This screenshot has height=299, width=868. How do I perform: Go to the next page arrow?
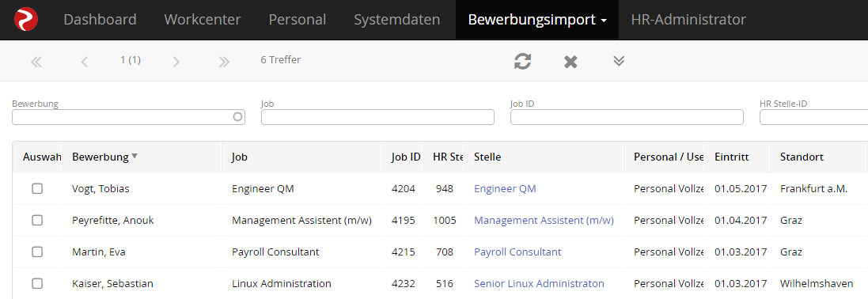[176, 62]
